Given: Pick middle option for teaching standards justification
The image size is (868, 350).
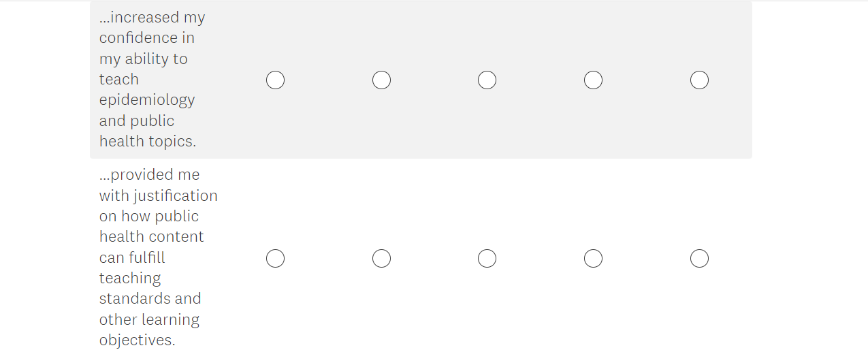Looking at the screenshot, I should [x=487, y=259].
